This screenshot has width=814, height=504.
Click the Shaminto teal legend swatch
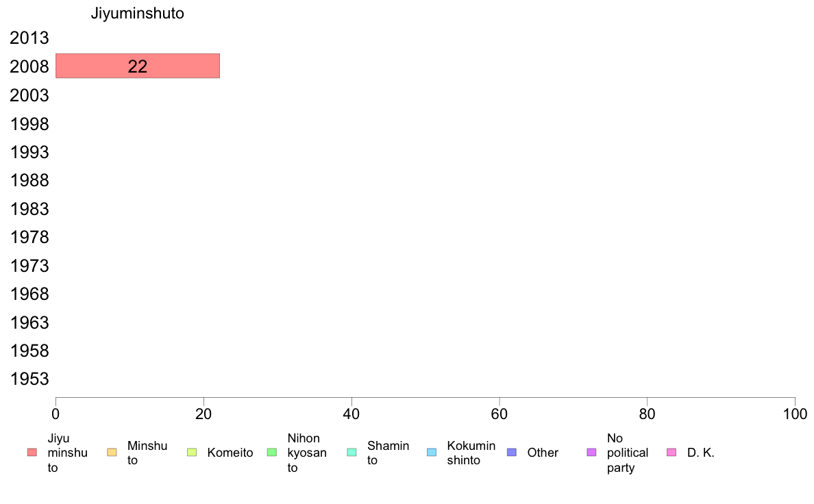351,453
